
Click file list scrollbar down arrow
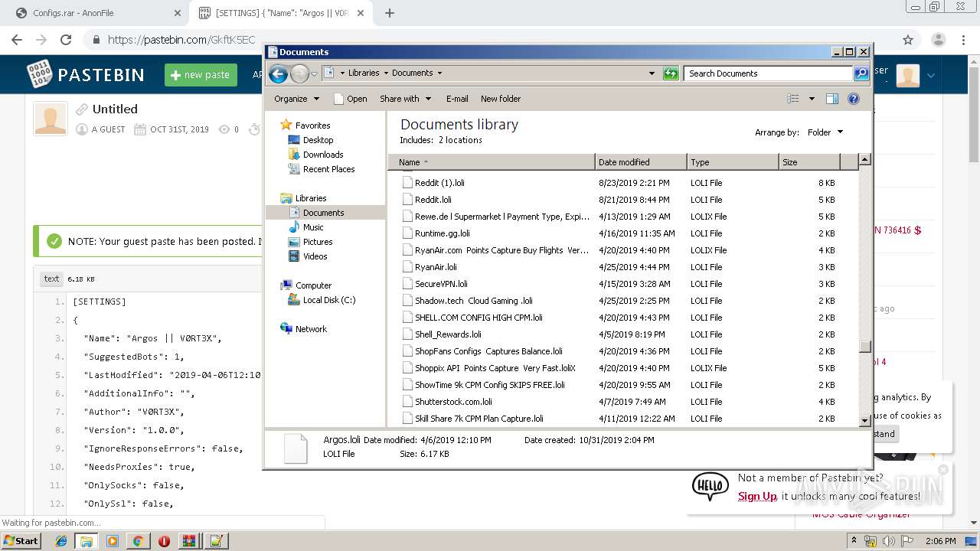click(x=864, y=420)
